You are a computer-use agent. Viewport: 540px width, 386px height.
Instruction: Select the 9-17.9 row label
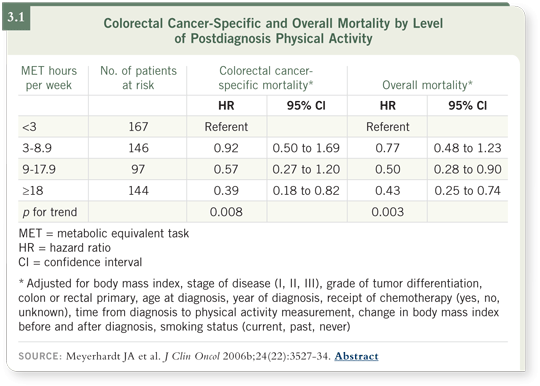[x=39, y=169]
